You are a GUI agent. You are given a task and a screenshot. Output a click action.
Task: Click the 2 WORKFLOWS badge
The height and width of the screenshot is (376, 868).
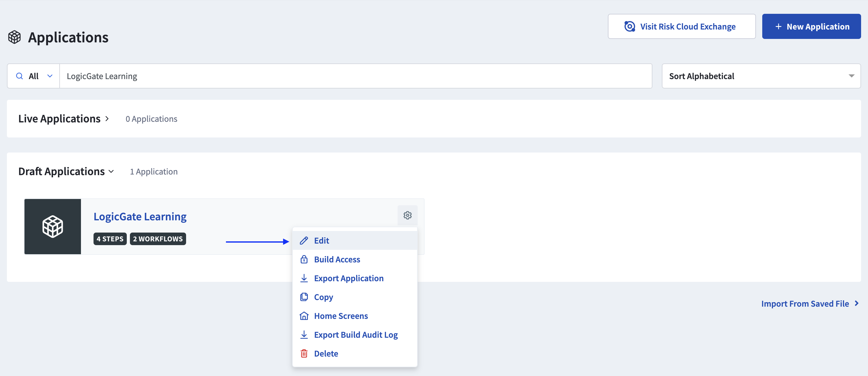pyautogui.click(x=158, y=239)
